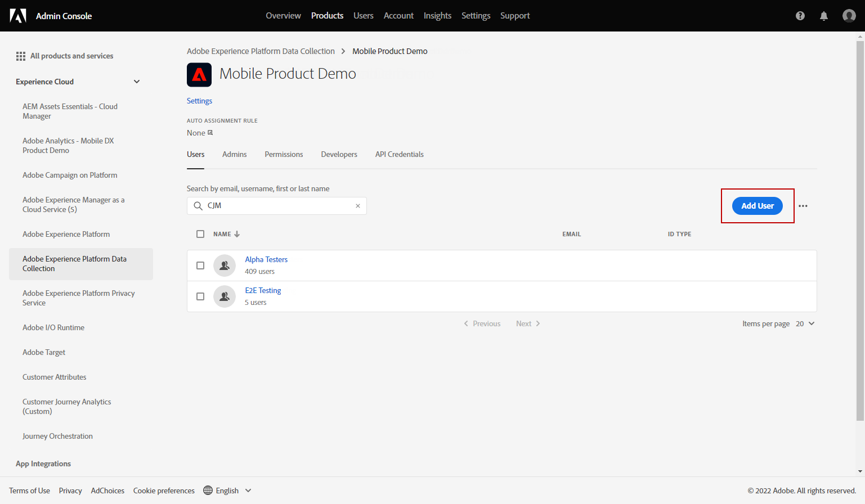Open the user profile avatar
The height and width of the screenshot is (504, 865).
tap(849, 16)
